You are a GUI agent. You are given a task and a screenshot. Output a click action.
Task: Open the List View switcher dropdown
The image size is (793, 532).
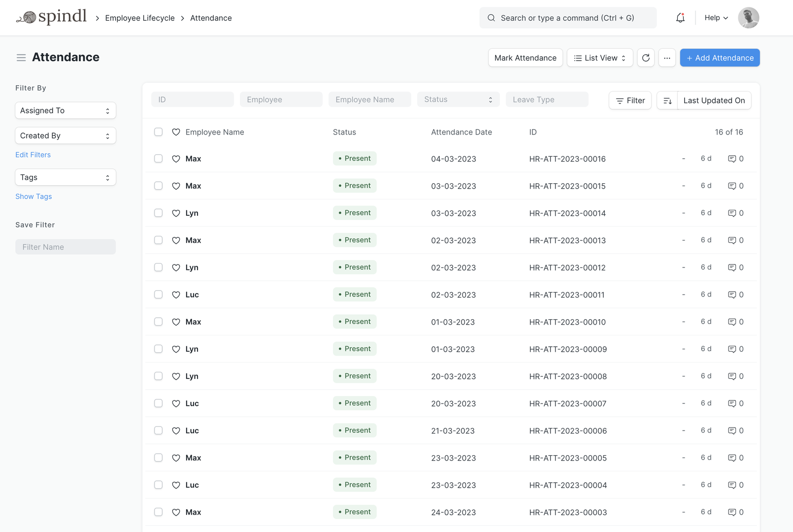click(599, 58)
